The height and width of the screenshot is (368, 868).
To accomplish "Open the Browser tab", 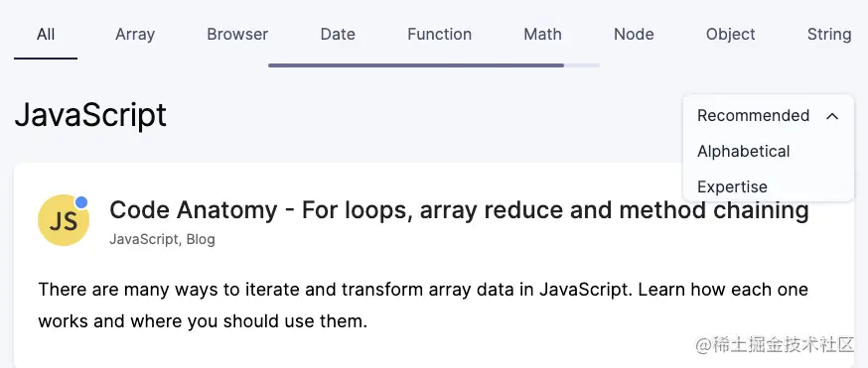I will pyautogui.click(x=237, y=35).
